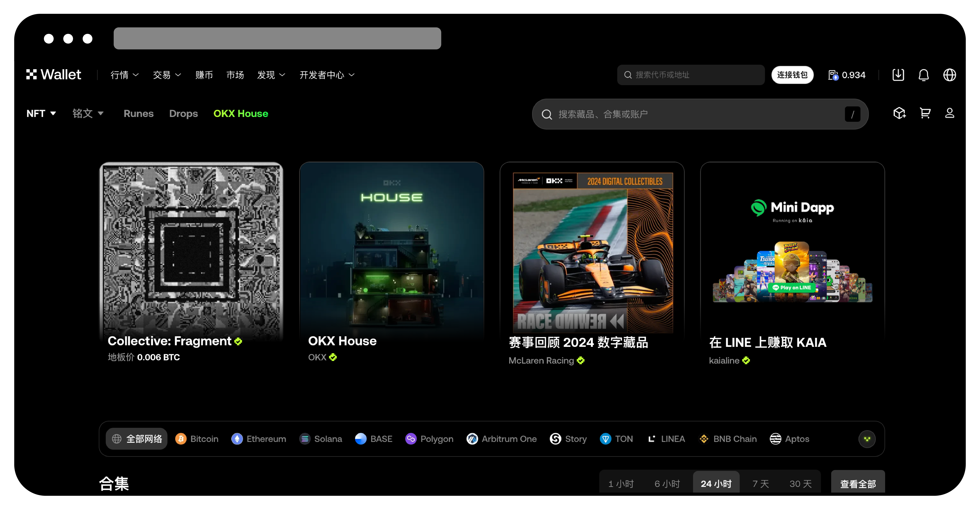Filter collections by Bitcoin label
This screenshot has height=508, width=980.
(204, 439)
